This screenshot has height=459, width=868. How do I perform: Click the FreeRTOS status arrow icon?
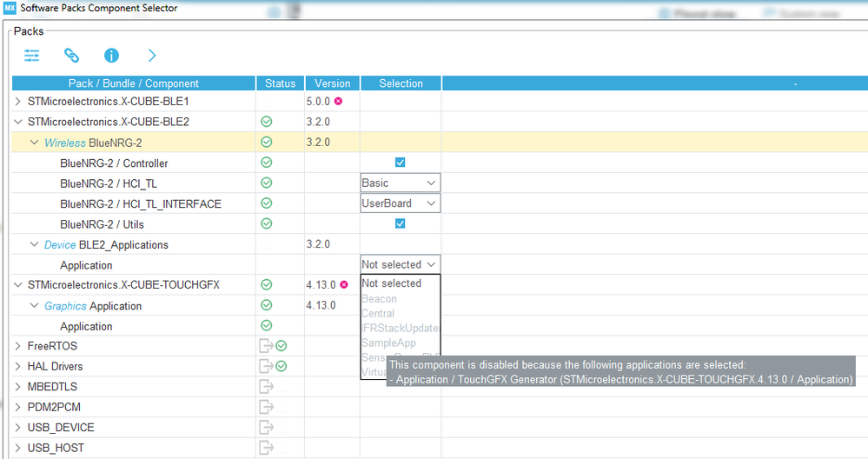[x=266, y=346]
